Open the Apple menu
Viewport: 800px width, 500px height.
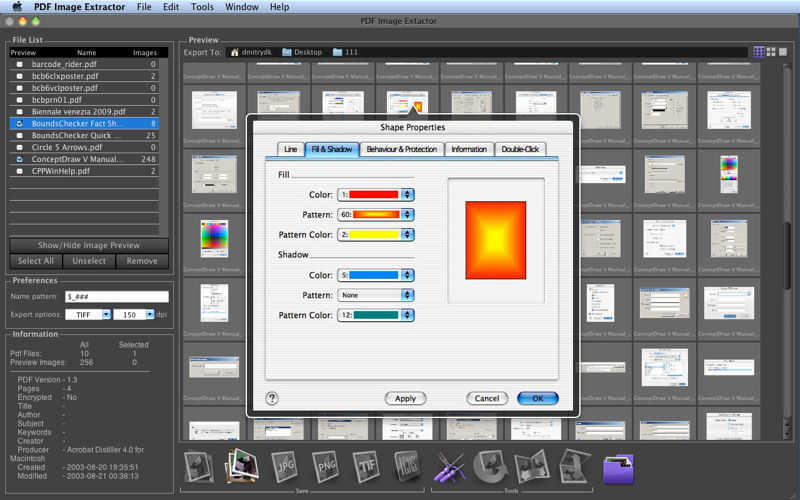pos(17,7)
